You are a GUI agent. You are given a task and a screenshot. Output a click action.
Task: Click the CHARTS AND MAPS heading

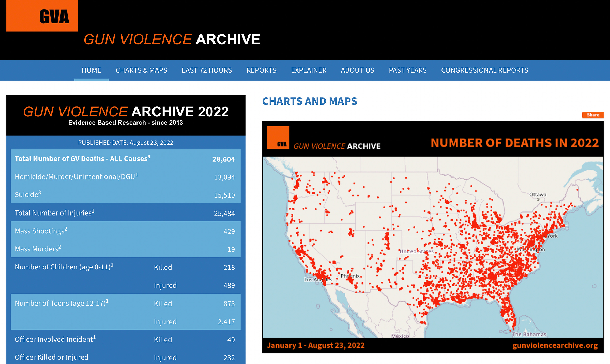click(310, 101)
